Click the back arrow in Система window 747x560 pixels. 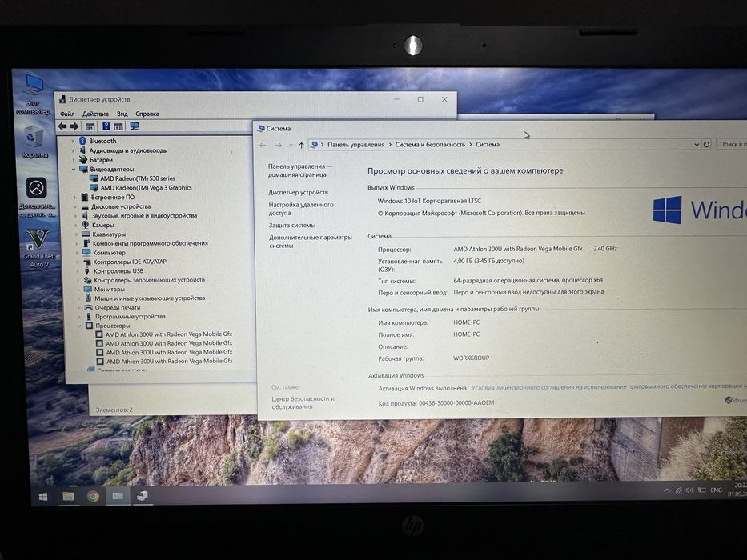(263, 145)
